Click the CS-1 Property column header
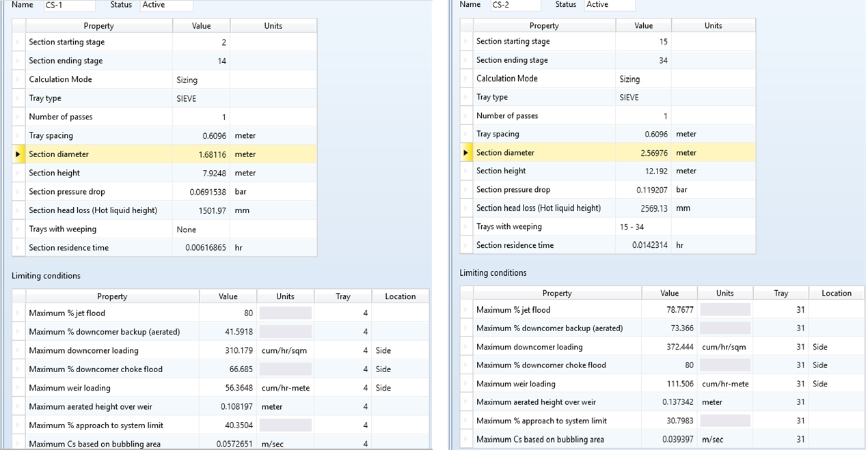Image resolution: width=868 pixels, height=450 pixels. (x=99, y=26)
